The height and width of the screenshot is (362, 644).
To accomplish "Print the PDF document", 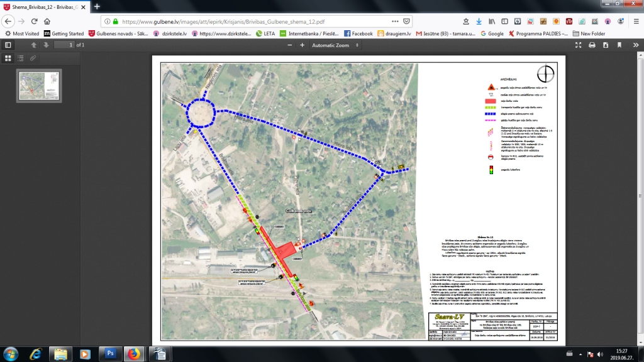I will 592,45.
